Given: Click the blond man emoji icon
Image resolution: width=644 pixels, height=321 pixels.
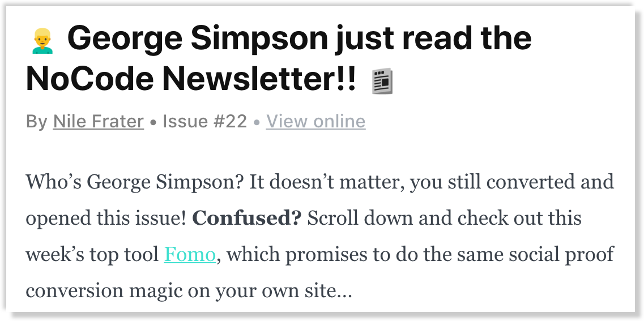Looking at the screenshot, I should [42, 41].
